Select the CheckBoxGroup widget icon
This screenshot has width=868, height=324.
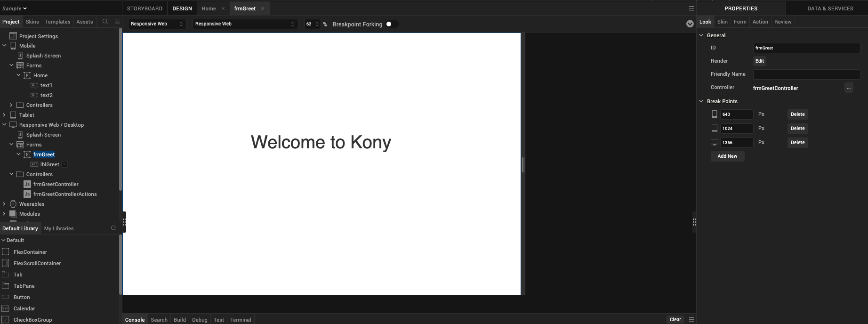pos(6,320)
